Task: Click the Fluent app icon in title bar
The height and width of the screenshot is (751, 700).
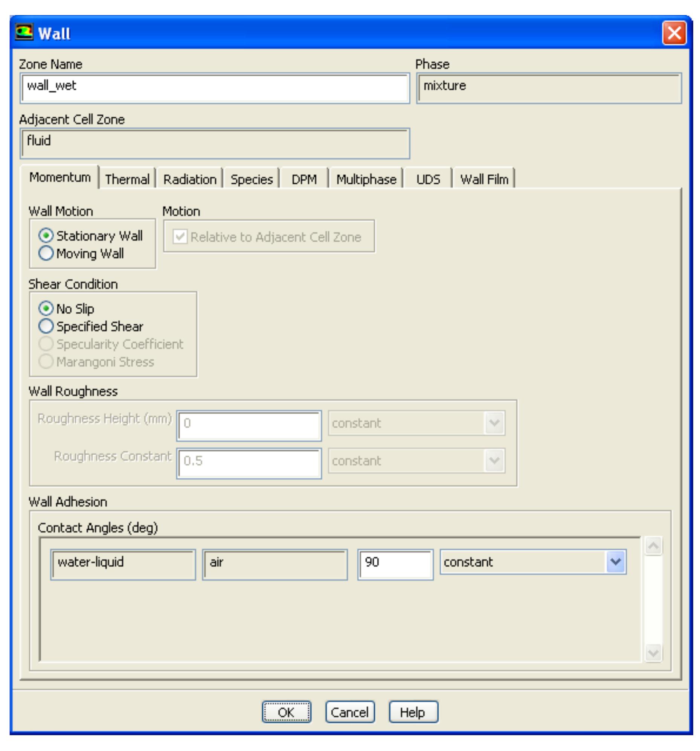Action: [24, 33]
